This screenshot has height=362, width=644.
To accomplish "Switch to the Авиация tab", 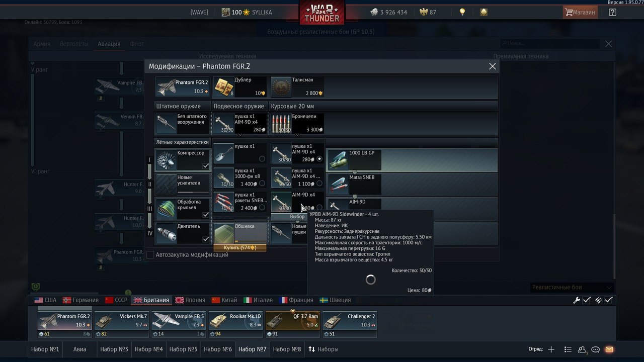I will 109,44.
